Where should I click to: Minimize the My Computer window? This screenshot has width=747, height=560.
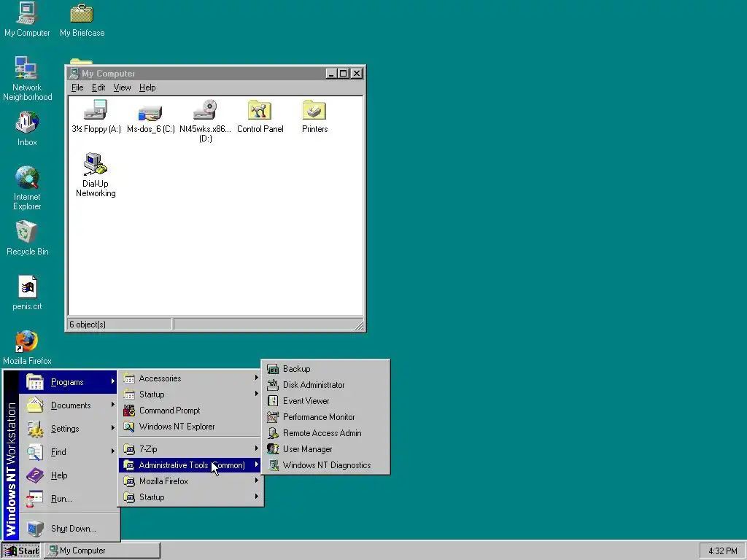(x=331, y=74)
